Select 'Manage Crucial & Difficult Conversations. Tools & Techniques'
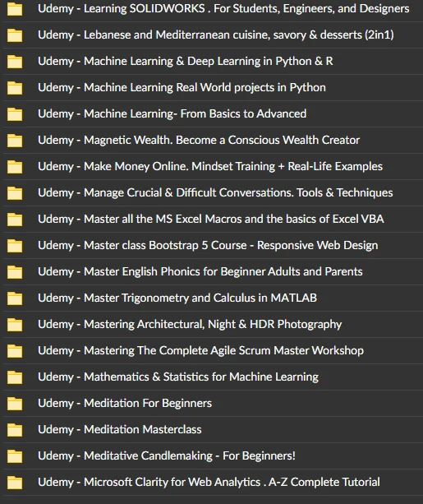The width and height of the screenshot is (423, 504). (238, 193)
